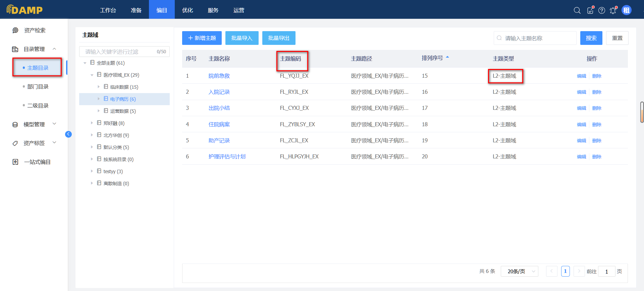This screenshot has width=644, height=291.
Task: Click the DAMP logo
Action: click(25, 10)
